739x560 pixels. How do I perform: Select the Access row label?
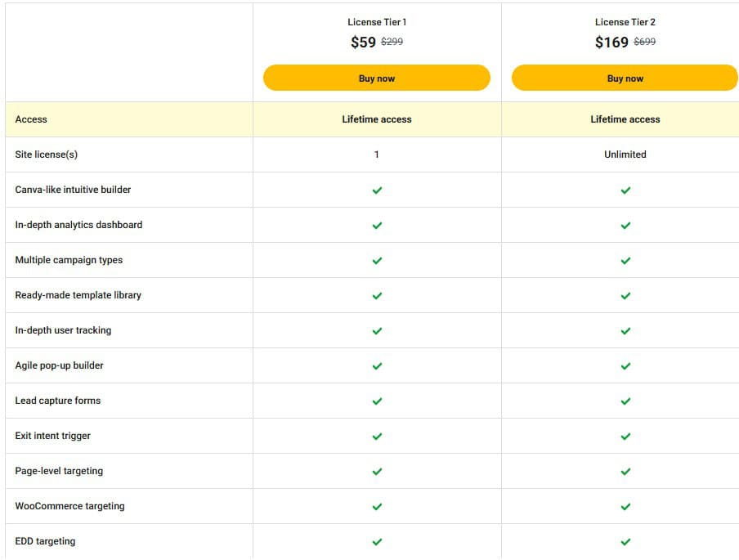pyautogui.click(x=30, y=119)
